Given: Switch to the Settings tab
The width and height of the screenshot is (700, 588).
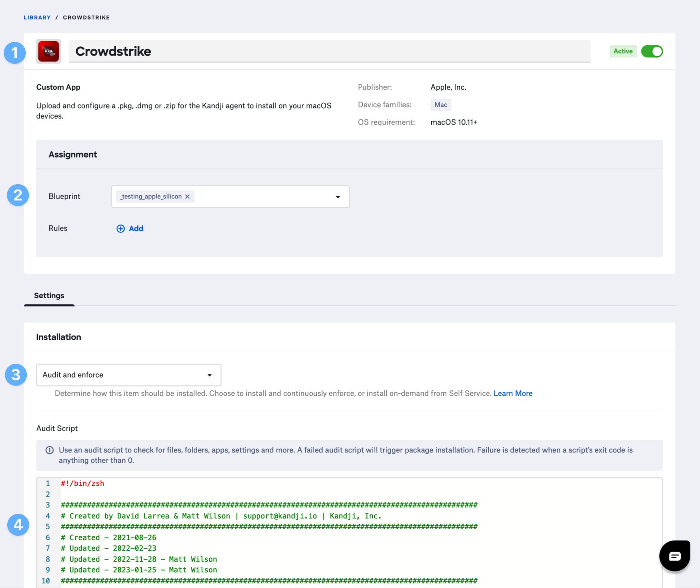Looking at the screenshot, I should (x=49, y=296).
